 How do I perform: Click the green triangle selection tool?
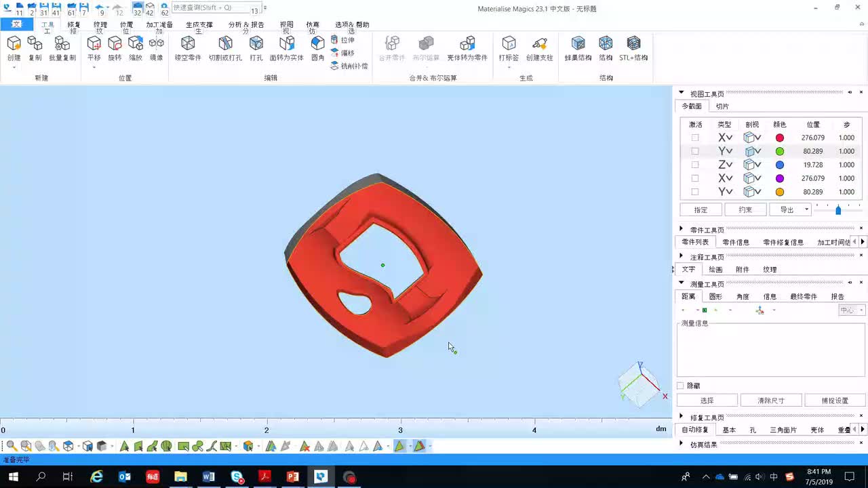pyautogui.click(x=124, y=446)
